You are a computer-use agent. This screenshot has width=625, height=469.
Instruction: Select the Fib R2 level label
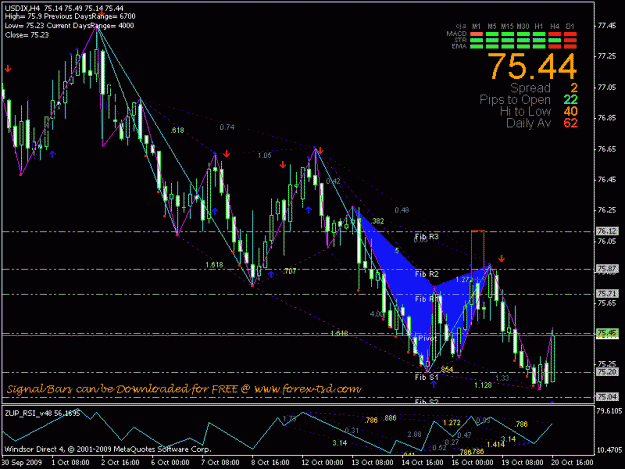tap(426, 274)
